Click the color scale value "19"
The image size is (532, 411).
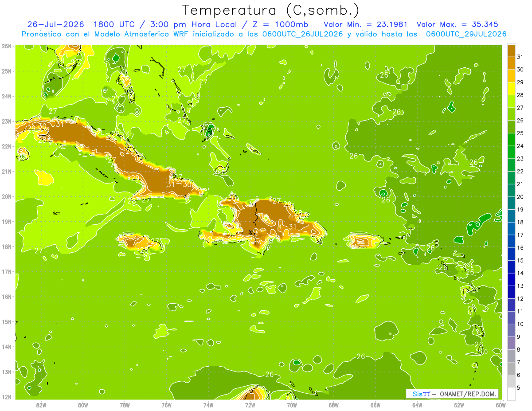tap(520, 209)
